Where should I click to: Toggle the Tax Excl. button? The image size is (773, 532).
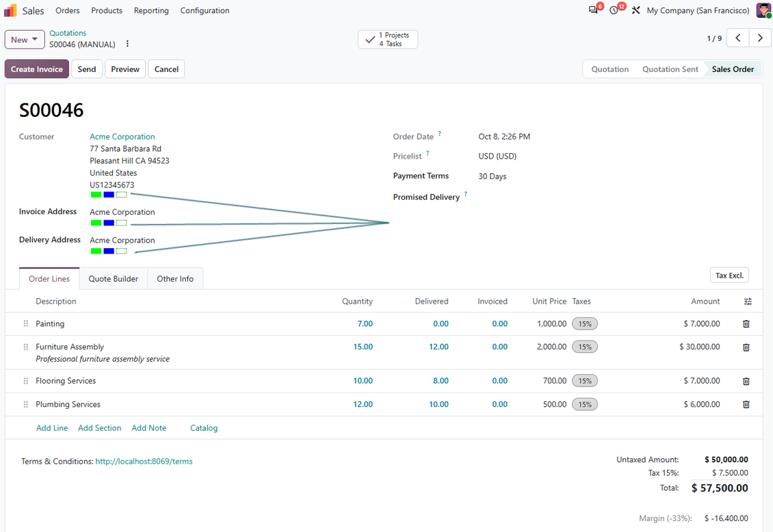pyautogui.click(x=729, y=276)
